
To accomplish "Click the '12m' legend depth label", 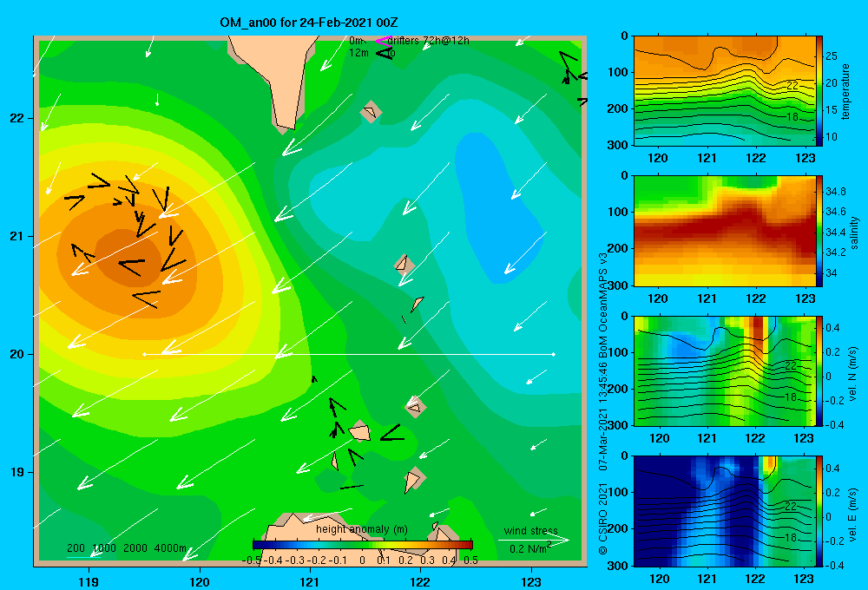I will [x=358, y=53].
